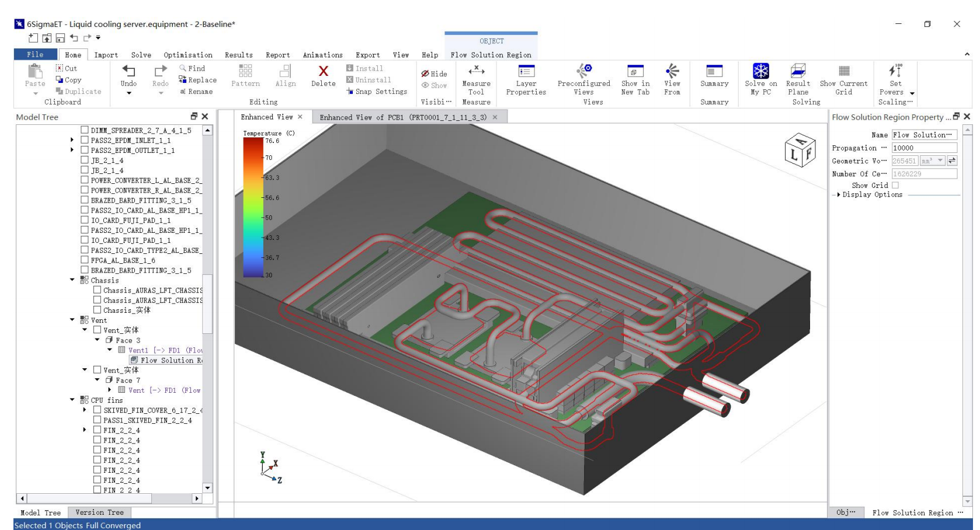
Task: Click the Delete button in Editing group
Action: tap(323, 76)
